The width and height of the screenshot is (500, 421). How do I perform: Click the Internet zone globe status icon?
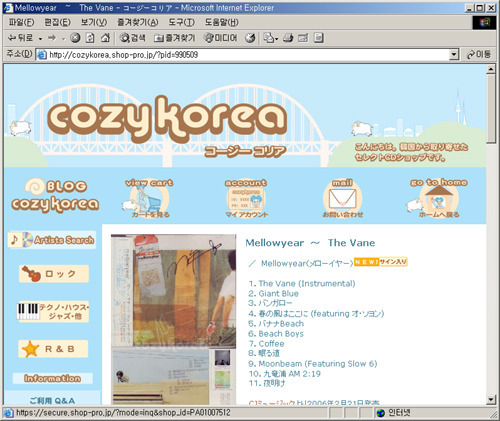(380, 413)
